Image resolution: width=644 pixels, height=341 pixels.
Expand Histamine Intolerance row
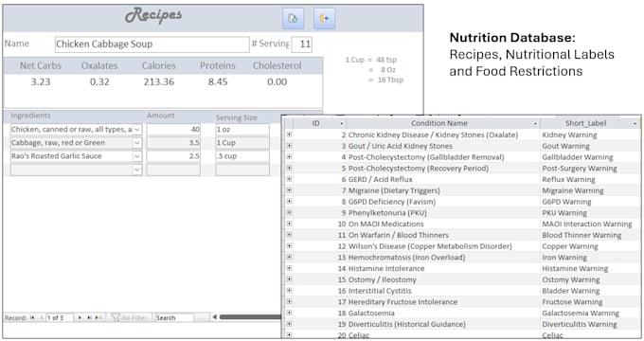(289, 268)
